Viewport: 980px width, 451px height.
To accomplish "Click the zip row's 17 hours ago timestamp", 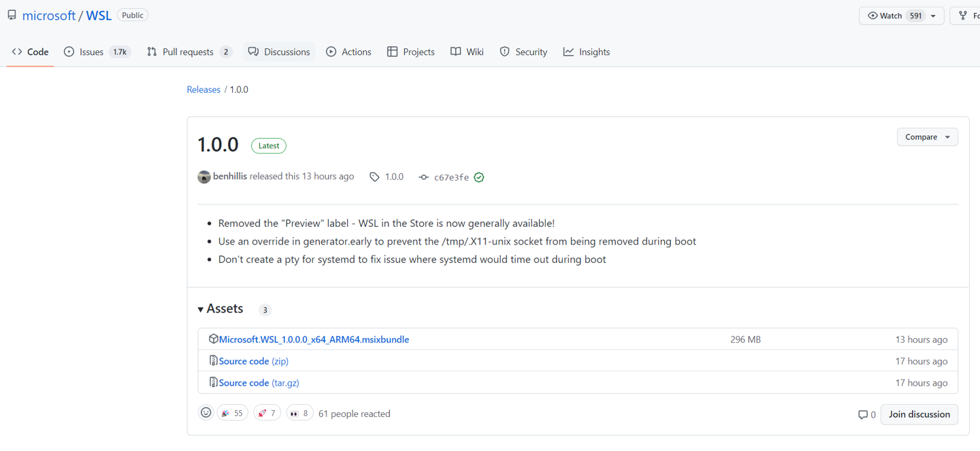I will pyautogui.click(x=921, y=361).
